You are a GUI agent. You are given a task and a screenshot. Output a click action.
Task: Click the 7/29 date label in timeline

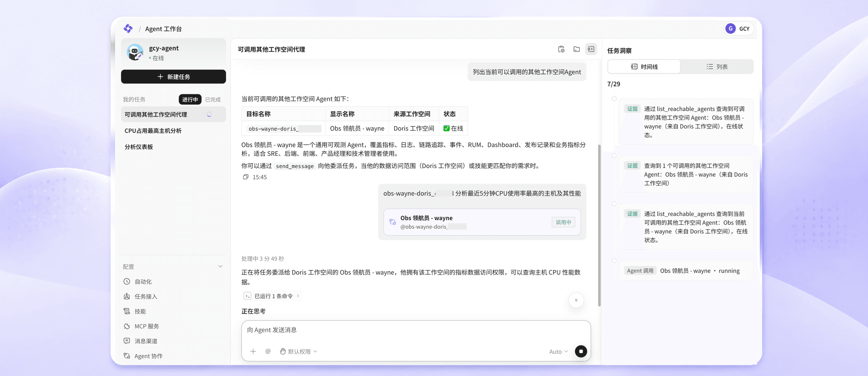[x=614, y=84]
